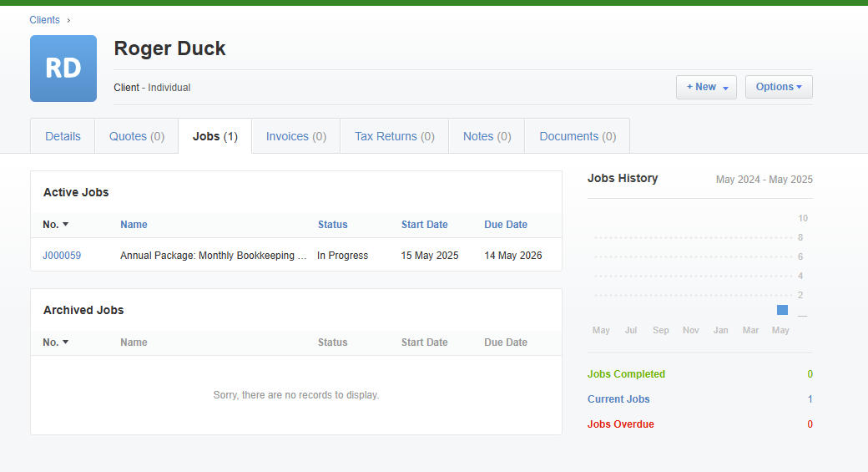Viewport: 868px width, 472px height.
Task: Click the Annual Package job row name
Action: click(213, 256)
